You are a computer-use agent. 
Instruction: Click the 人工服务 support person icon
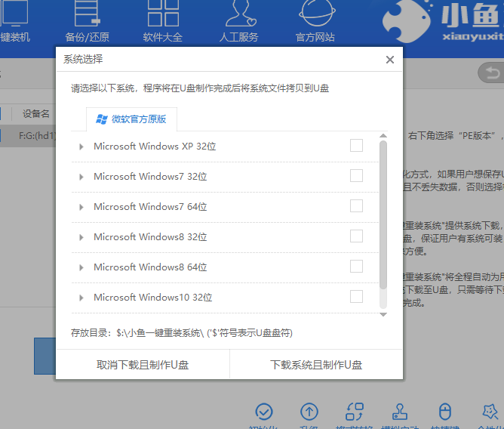pos(241,13)
